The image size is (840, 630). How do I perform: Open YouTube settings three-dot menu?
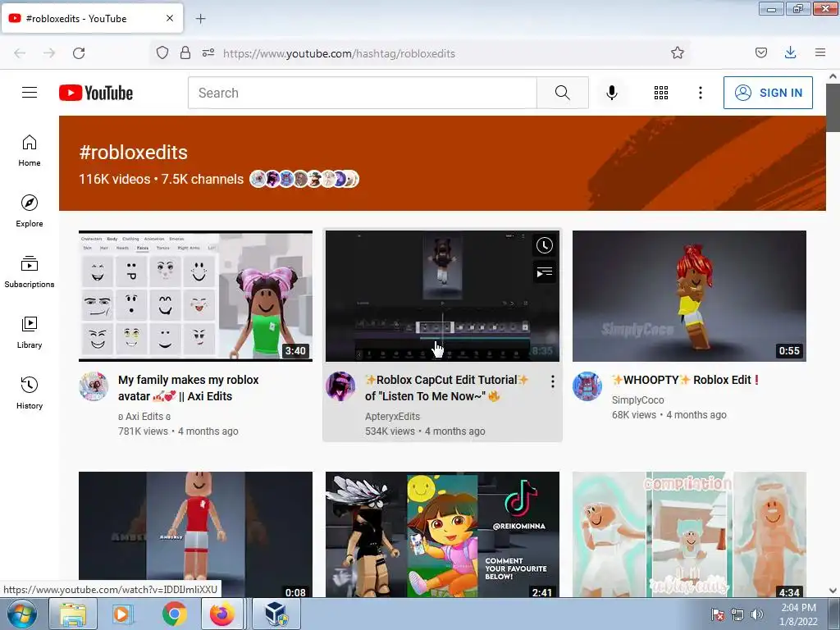[701, 93]
